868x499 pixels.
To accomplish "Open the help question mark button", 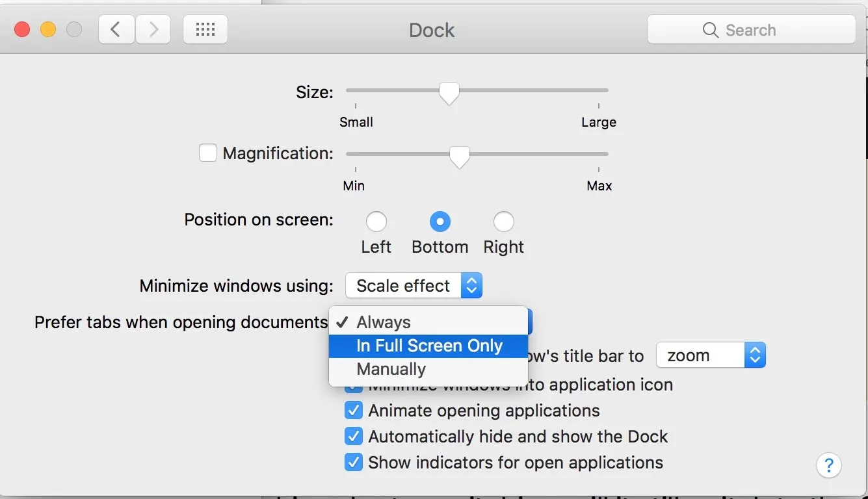I will click(828, 465).
